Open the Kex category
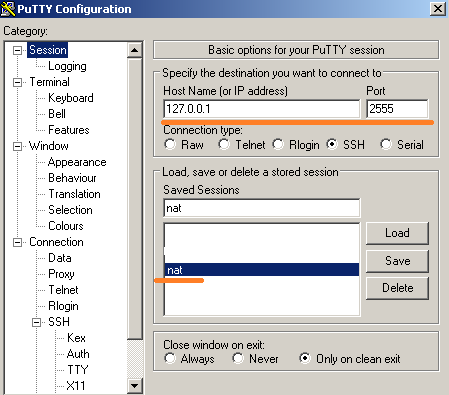The height and width of the screenshot is (395, 449). click(x=76, y=338)
